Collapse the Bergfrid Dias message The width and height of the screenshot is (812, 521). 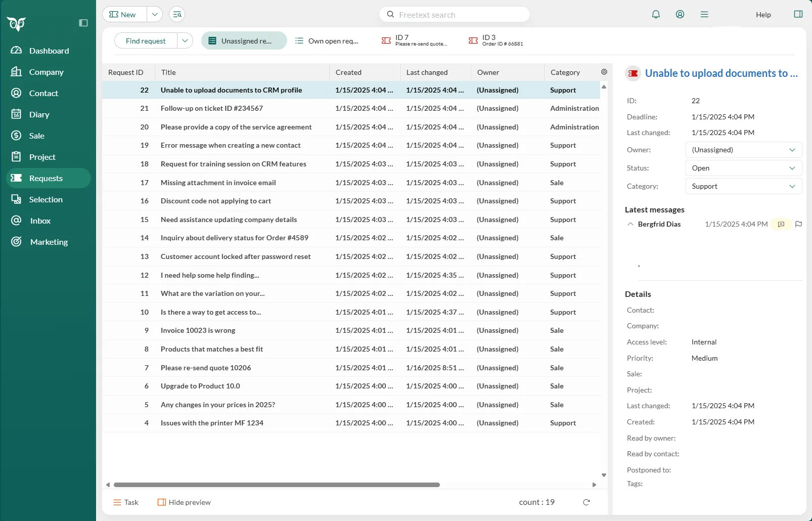pyautogui.click(x=630, y=224)
